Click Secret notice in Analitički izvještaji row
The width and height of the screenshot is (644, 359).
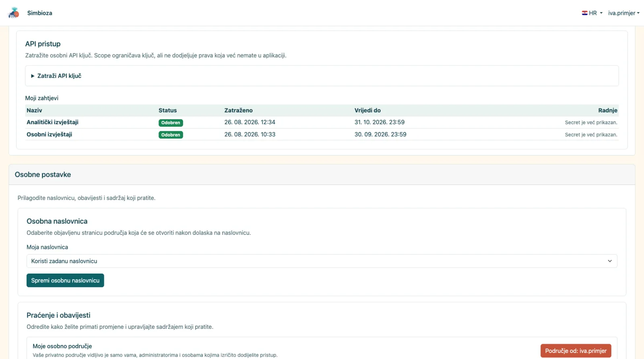[x=591, y=122]
